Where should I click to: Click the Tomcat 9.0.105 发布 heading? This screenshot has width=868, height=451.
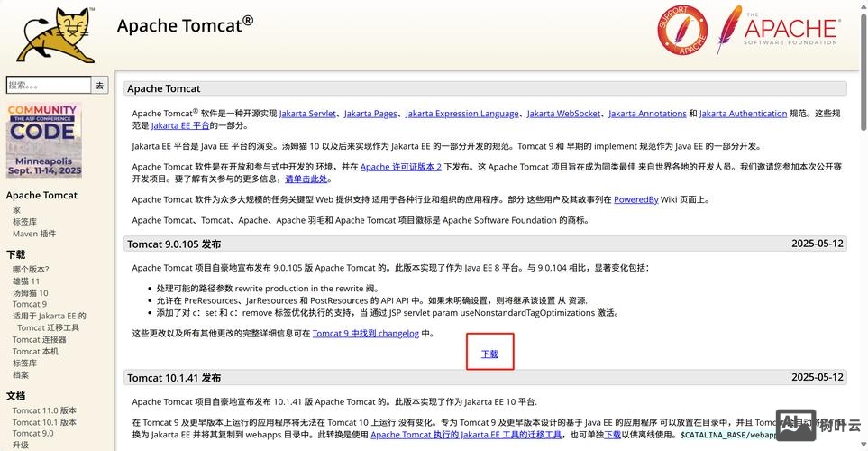[x=174, y=244]
